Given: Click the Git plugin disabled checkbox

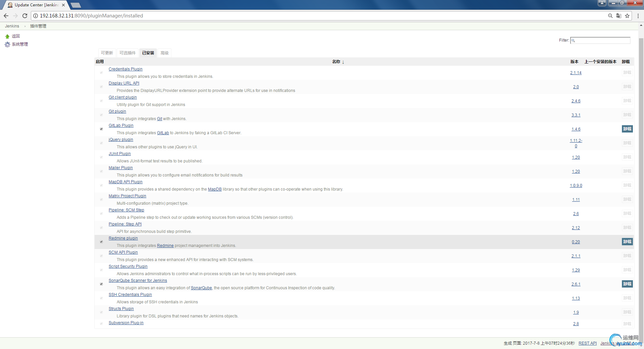Looking at the screenshot, I should point(101,115).
